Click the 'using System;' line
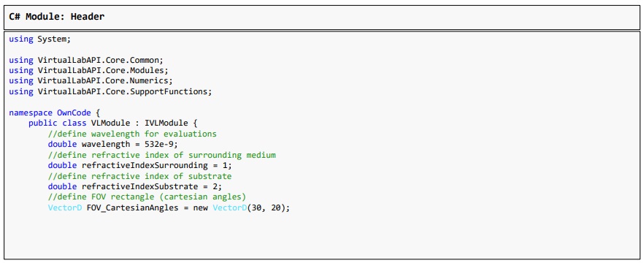Viewport: 644px width, 263px height. point(40,39)
